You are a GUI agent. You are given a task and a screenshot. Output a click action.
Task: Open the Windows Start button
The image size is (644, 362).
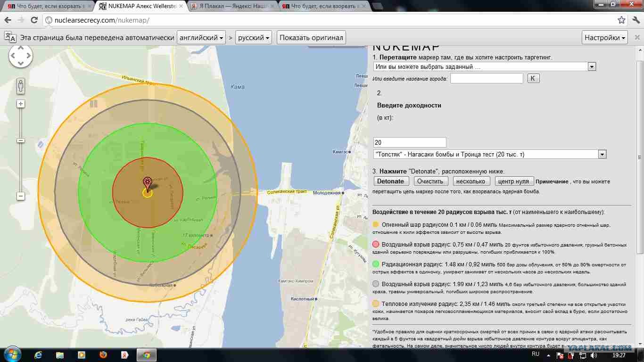pyautogui.click(x=12, y=354)
